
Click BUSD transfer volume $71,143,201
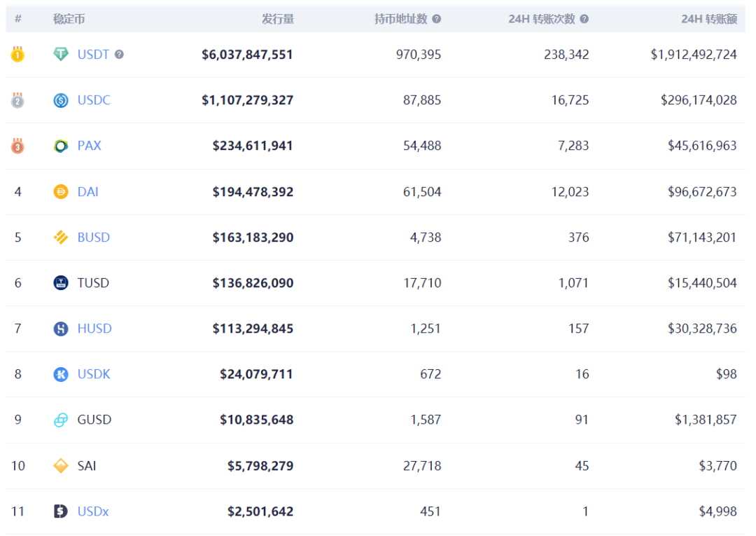702,238
